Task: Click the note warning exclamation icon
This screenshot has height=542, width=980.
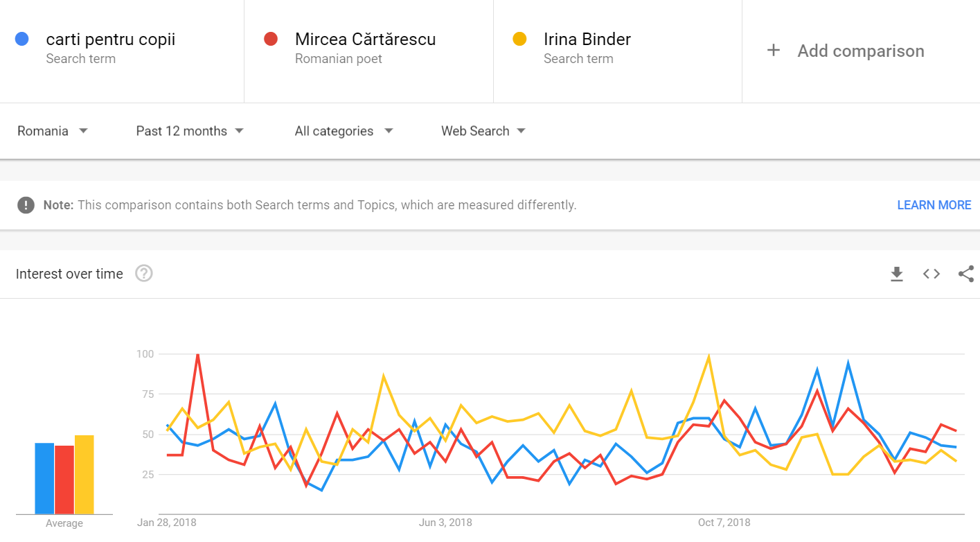Action: [x=26, y=205]
